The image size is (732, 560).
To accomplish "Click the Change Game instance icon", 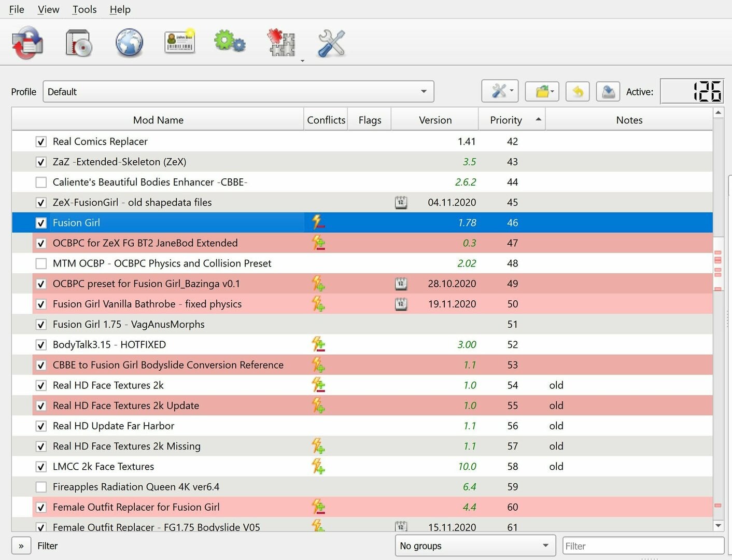I will pos(28,43).
